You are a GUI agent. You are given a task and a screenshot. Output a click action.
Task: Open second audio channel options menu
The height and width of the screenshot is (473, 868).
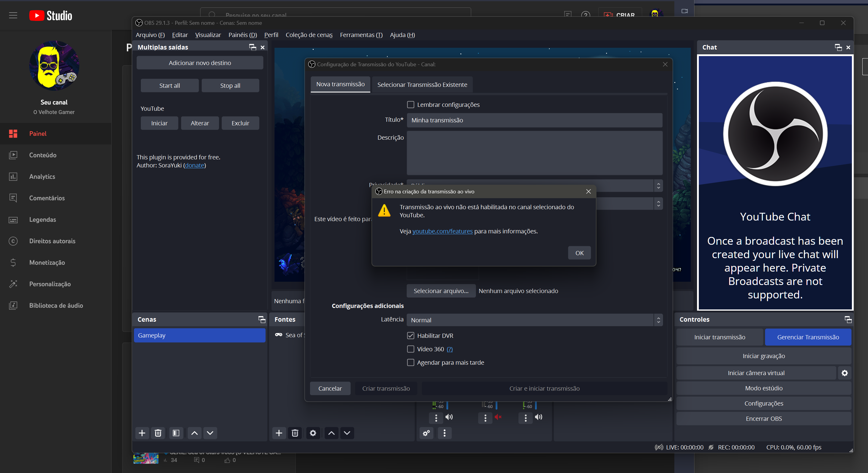tap(485, 418)
